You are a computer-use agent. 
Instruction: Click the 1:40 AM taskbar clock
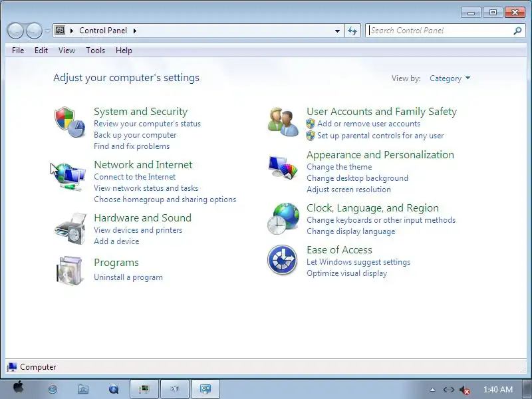[497, 390]
